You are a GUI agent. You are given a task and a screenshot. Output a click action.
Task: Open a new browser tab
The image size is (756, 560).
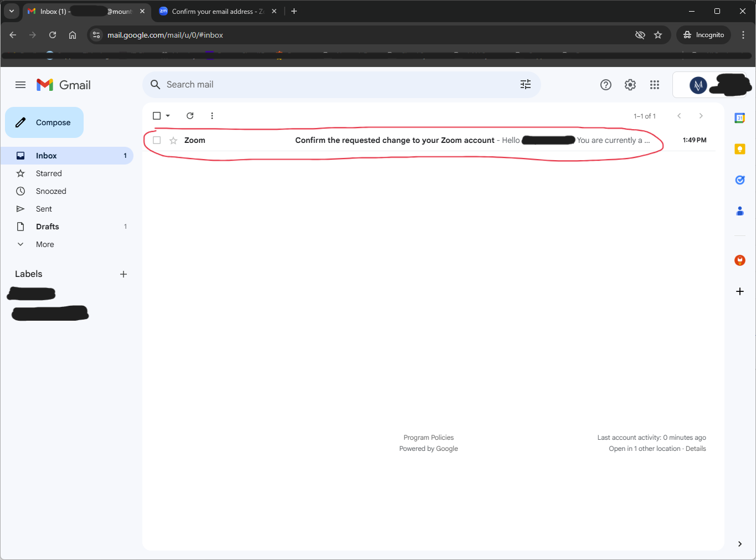point(294,11)
